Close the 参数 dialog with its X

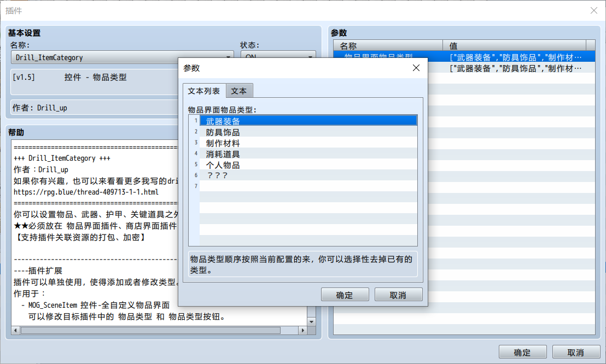[416, 68]
